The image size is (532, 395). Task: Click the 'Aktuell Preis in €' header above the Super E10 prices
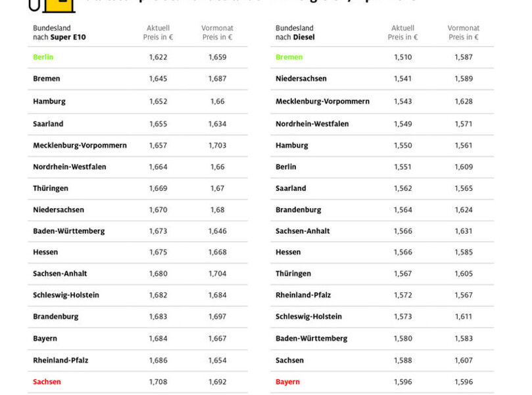pyautogui.click(x=158, y=33)
